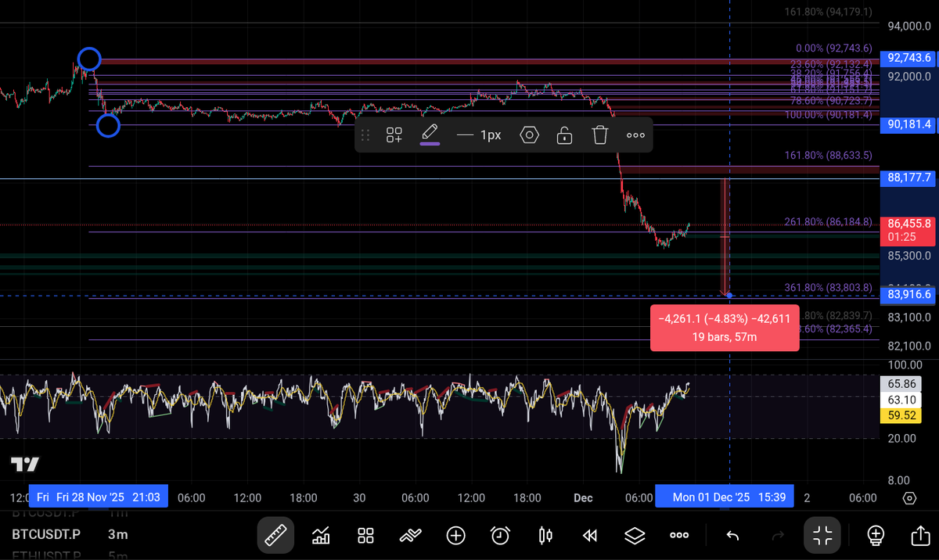Tap the red measurement result −4,261.1 label
939x560 pixels.
tap(725, 328)
